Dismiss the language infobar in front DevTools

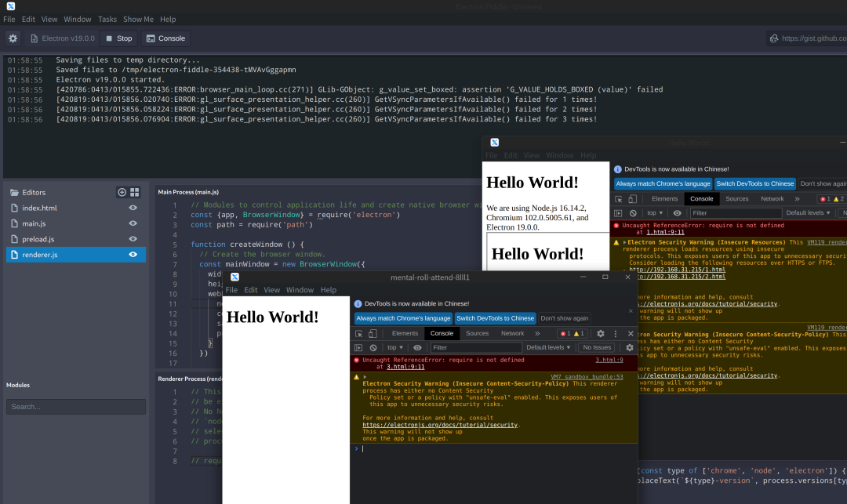[x=631, y=311]
